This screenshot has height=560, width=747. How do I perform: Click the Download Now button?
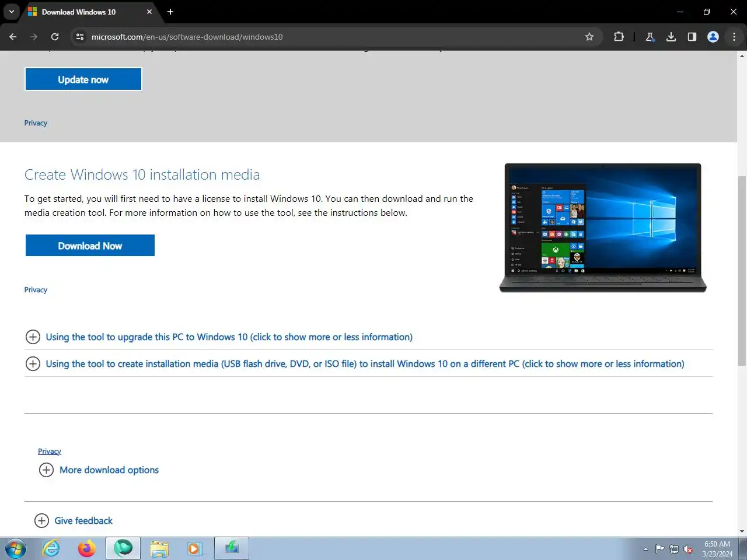pos(90,246)
